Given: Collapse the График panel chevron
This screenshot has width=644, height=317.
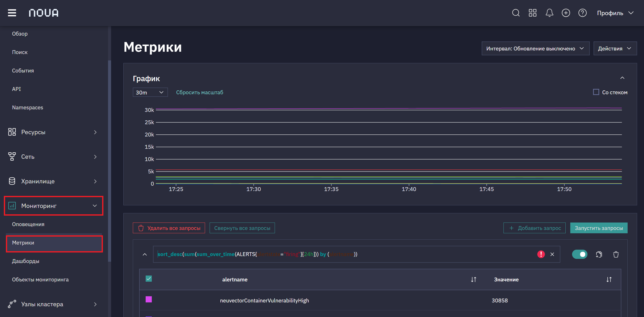Looking at the screenshot, I should click(x=622, y=78).
